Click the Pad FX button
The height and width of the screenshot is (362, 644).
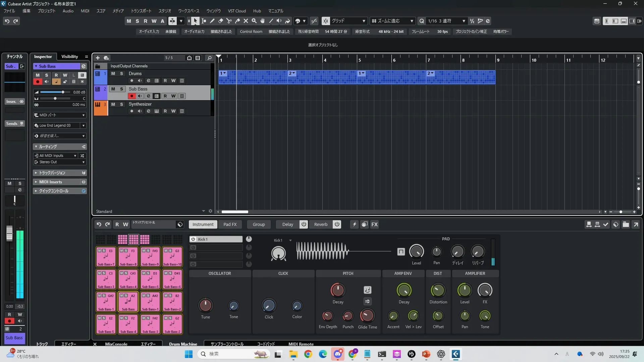pyautogui.click(x=230, y=225)
